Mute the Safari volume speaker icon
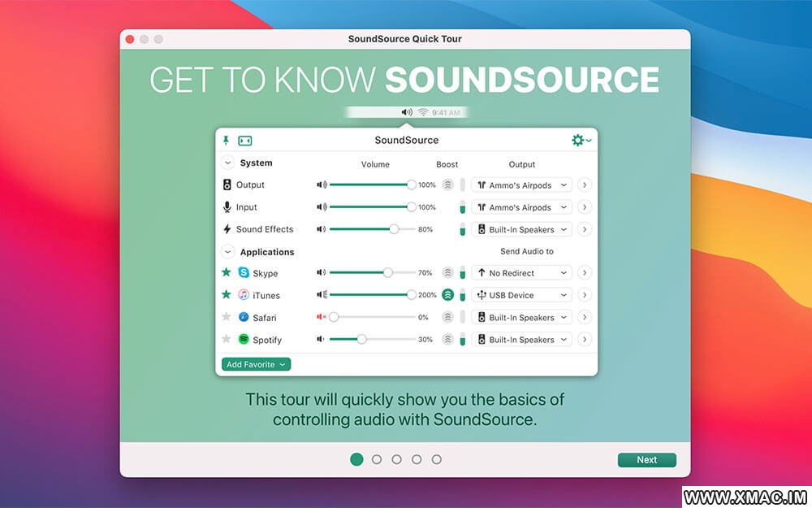The height and width of the screenshot is (508, 812). pos(322,317)
